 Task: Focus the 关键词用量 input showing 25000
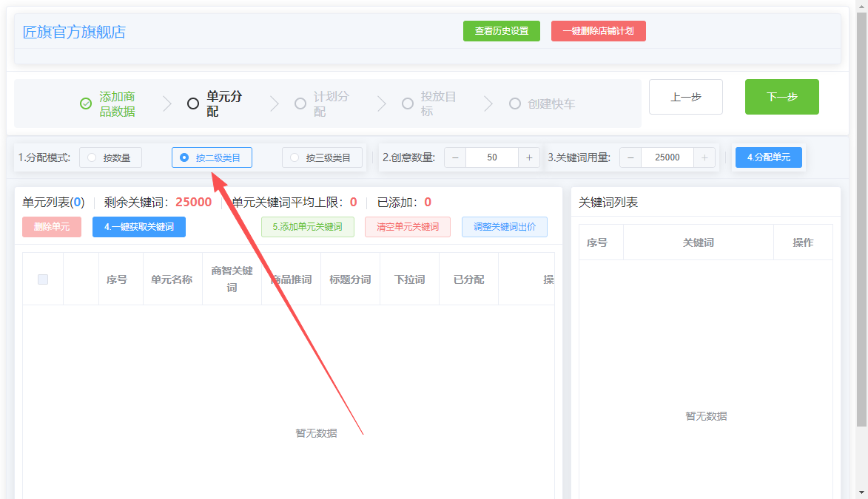667,157
